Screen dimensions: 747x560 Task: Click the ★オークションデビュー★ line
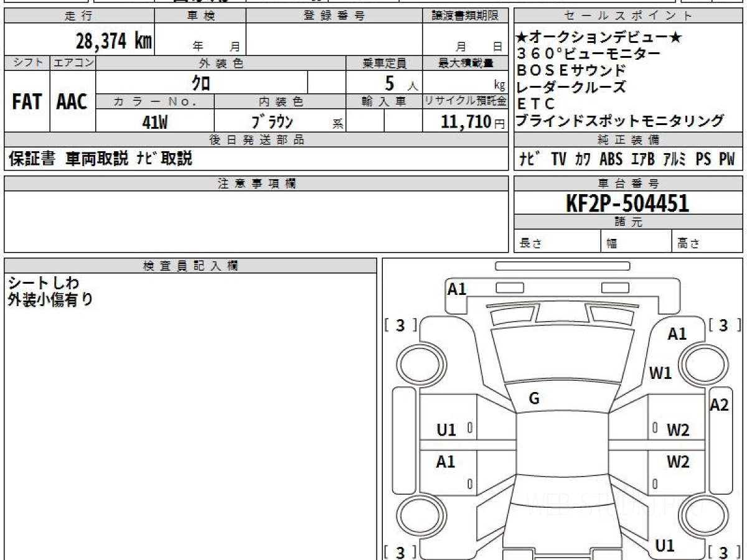tap(599, 39)
